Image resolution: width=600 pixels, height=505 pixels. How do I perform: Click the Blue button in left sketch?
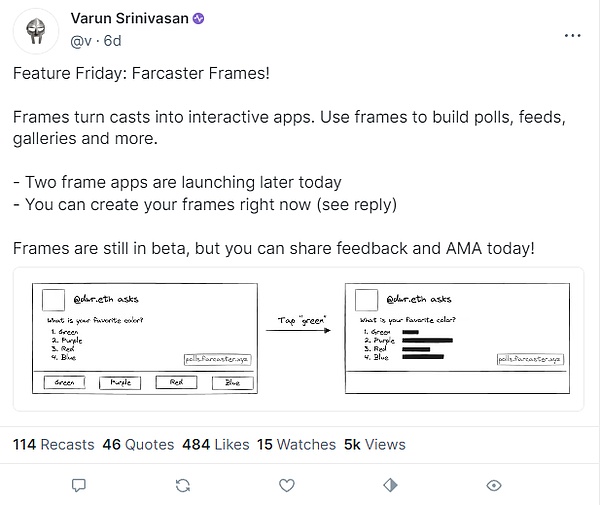[232, 382]
